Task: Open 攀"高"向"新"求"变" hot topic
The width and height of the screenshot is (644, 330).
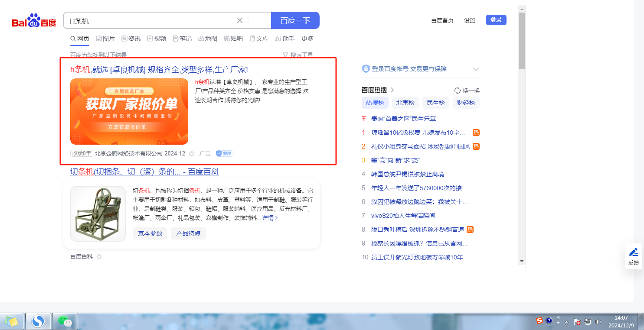Action: [396, 160]
